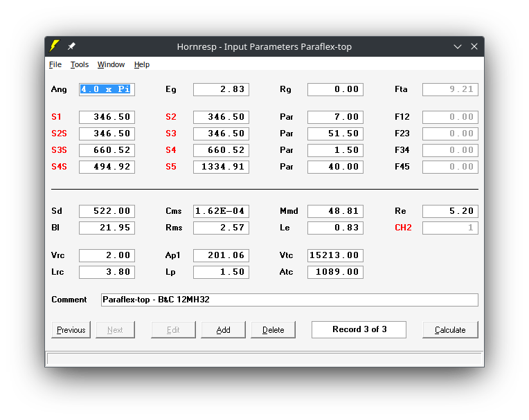The image size is (529, 420).
Task: Click the S4S field showing 494.92
Action: [107, 167]
